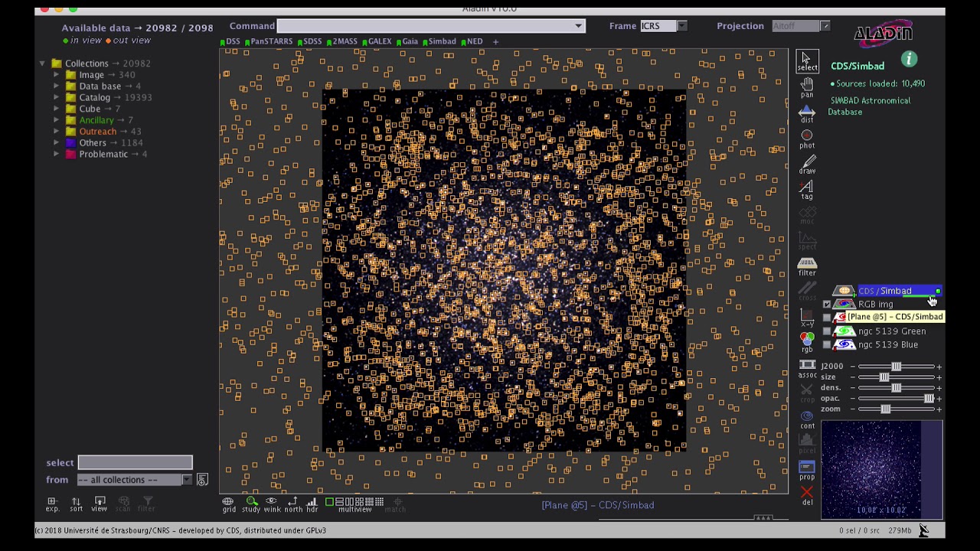The width and height of the screenshot is (980, 551).
Task: Toggle the coordinate grid
Action: click(228, 504)
